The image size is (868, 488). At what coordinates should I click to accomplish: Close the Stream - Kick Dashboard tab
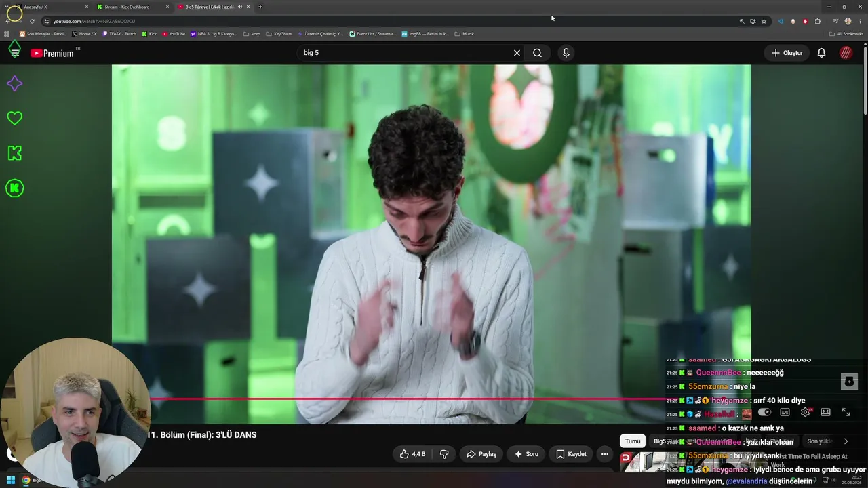(167, 7)
